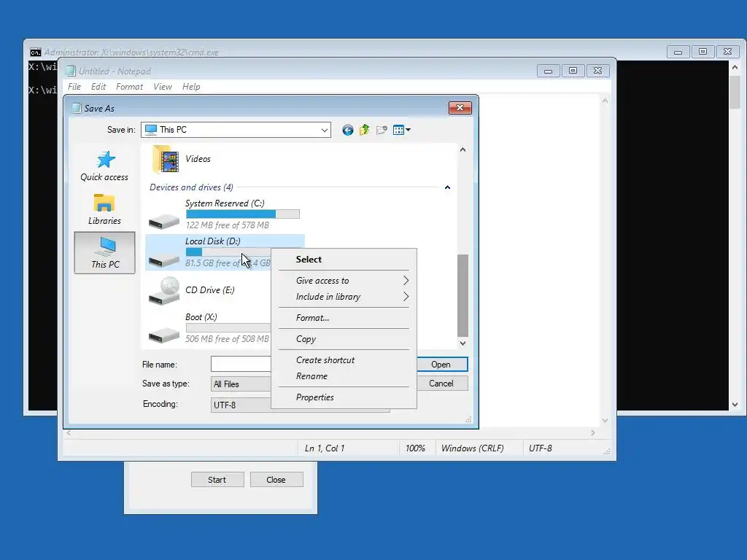Click the file list scroll down arrow

(x=462, y=343)
